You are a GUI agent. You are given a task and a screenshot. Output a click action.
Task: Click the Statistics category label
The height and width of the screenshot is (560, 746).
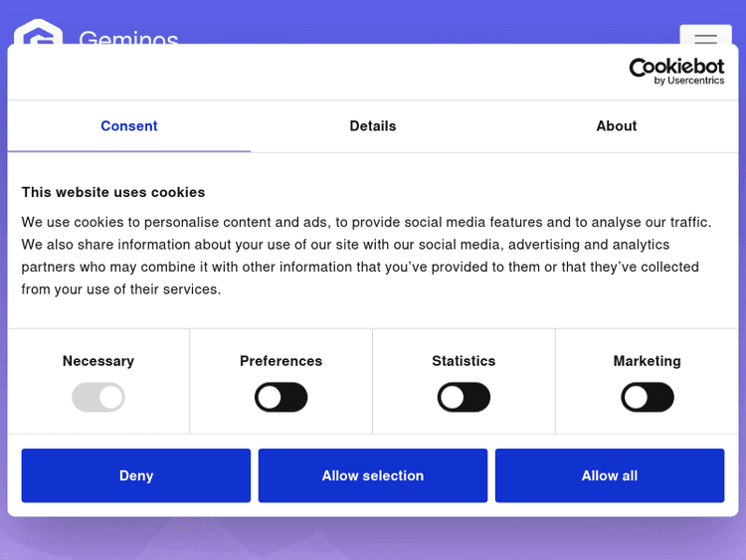coord(464,361)
